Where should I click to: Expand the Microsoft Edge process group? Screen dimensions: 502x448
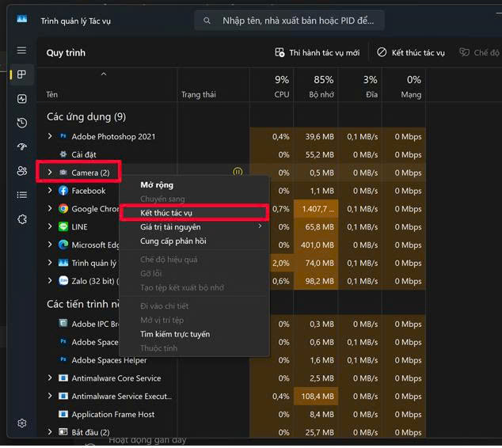(50, 245)
